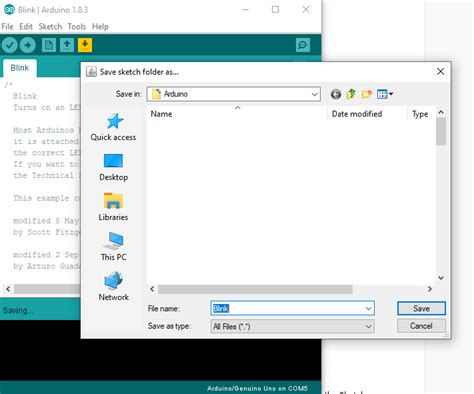Click the Save button in the dialog
This screenshot has height=394, width=474.
pos(421,308)
